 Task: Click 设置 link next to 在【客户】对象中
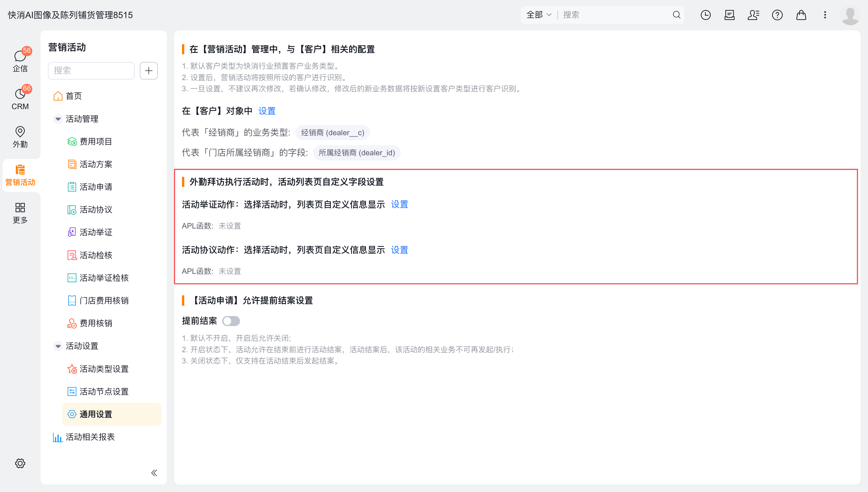tap(267, 111)
